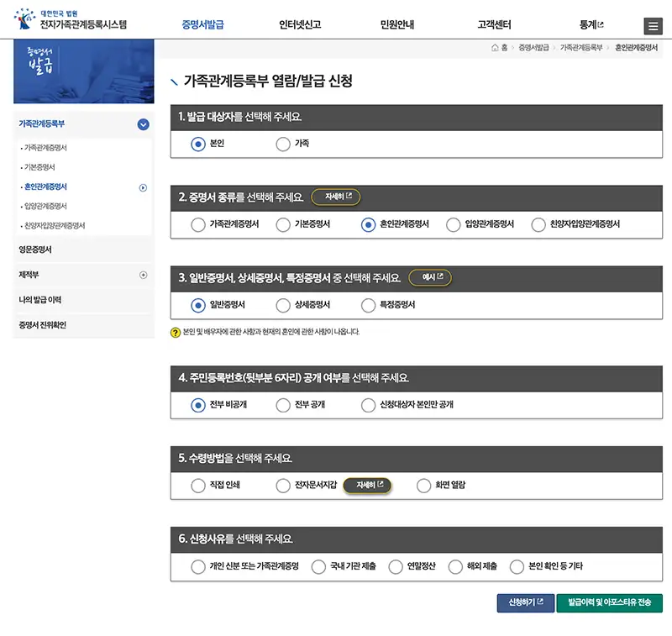Select 전부 비공개 radio option
Screen dimensions: 672x636
(198, 405)
